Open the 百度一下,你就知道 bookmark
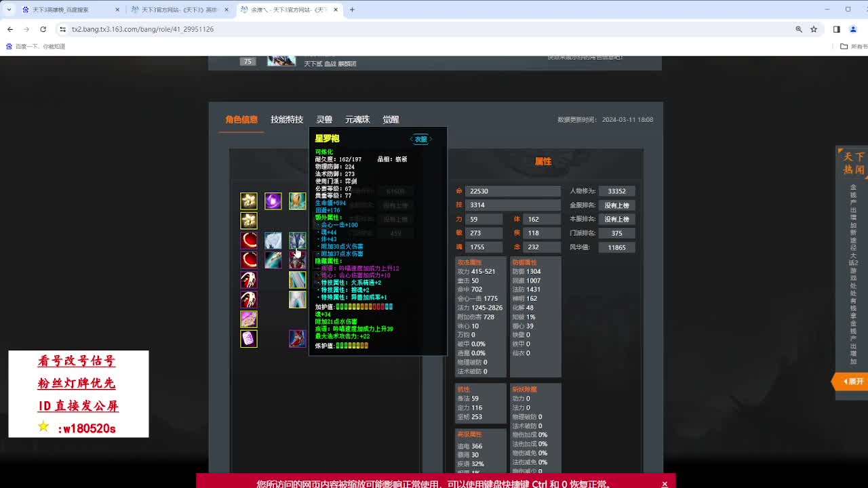Viewport: 868px width, 488px height. (x=36, y=47)
